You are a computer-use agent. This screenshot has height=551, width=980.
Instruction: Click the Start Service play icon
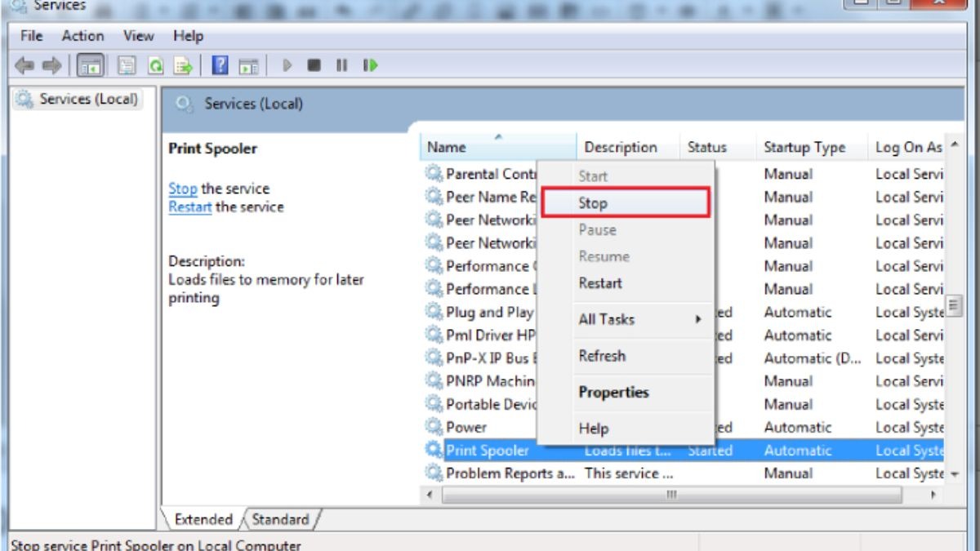(x=287, y=65)
